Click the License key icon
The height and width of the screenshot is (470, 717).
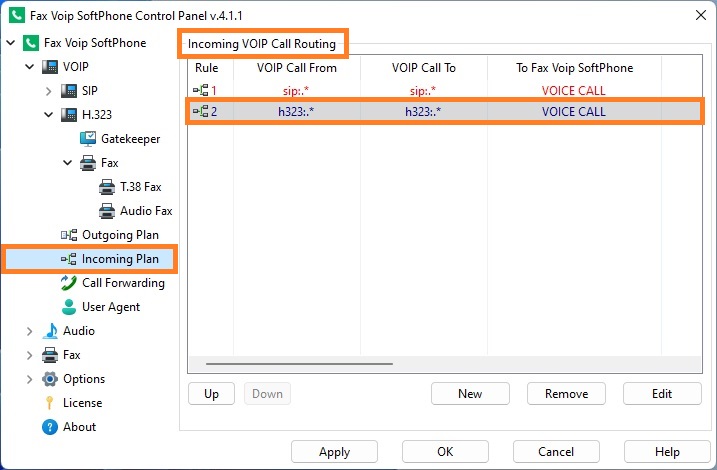click(49, 403)
